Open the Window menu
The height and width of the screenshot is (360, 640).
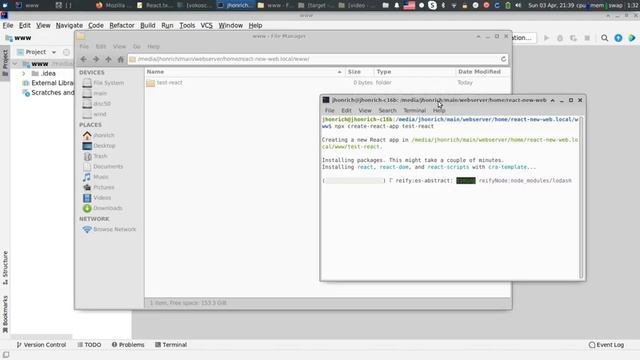click(x=230, y=25)
